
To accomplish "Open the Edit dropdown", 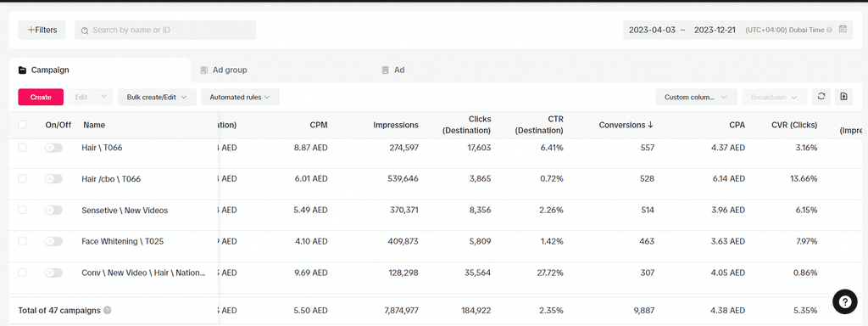I will click(91, 97).
